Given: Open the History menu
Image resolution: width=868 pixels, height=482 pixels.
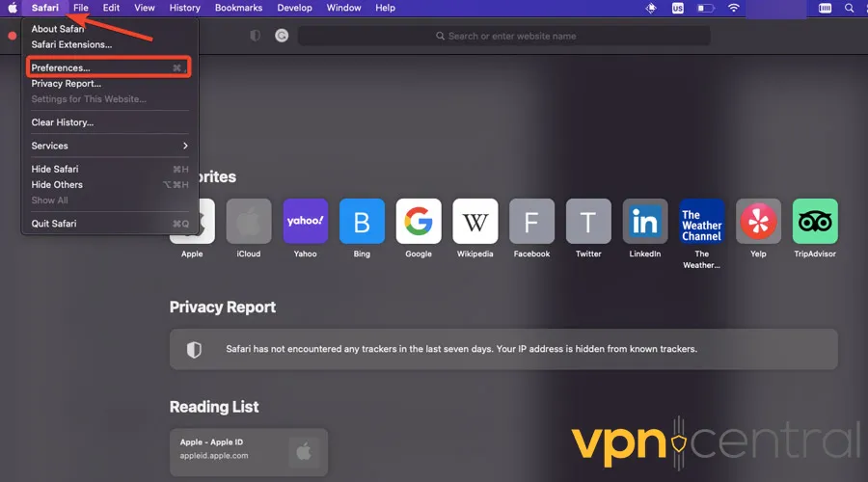Looking at the screenshot, I should [184, 8].
